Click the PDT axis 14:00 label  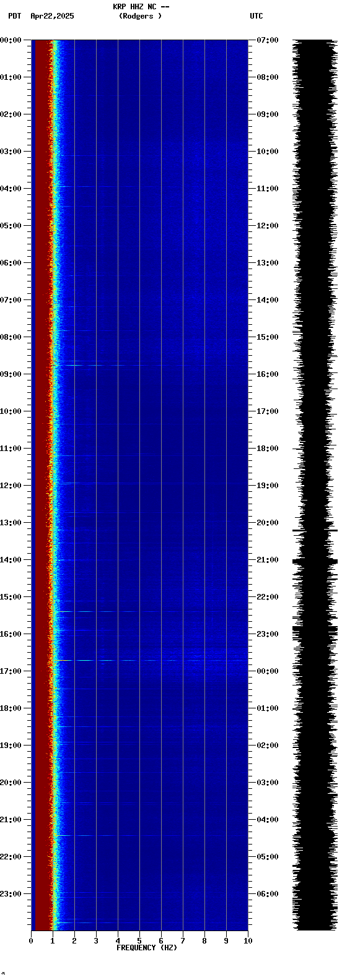(x=11, y=560)
